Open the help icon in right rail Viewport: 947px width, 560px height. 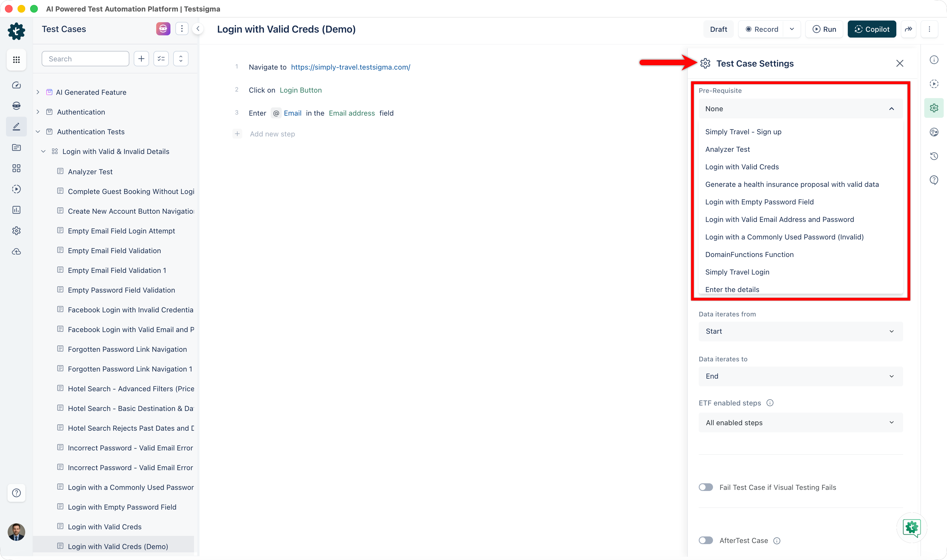pos(934,180)
